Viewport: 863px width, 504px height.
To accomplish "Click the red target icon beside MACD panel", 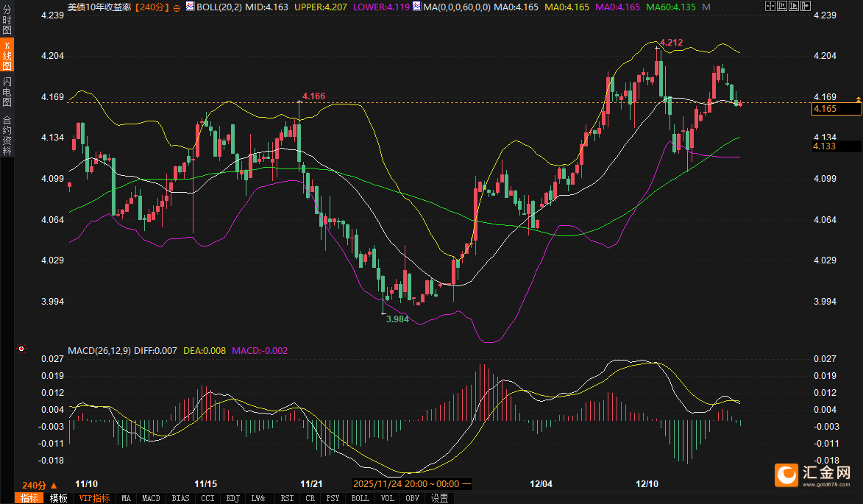I will click(x=21, y=349).
